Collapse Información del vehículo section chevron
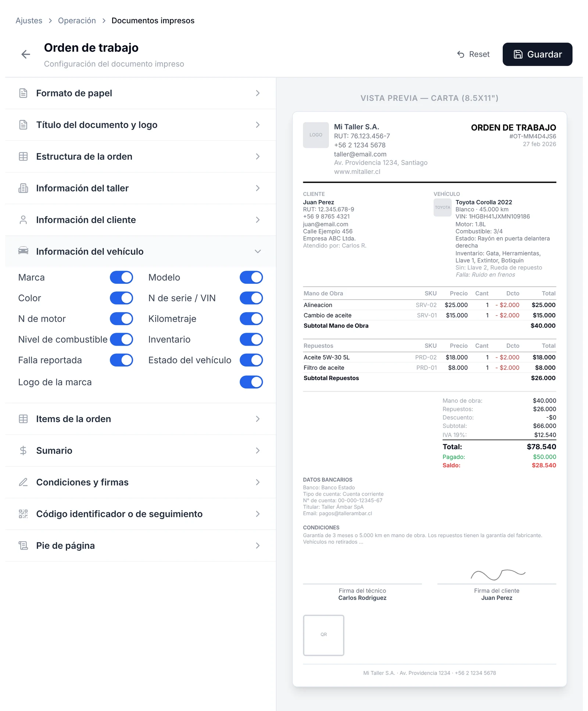 click(x=258, y=251)
